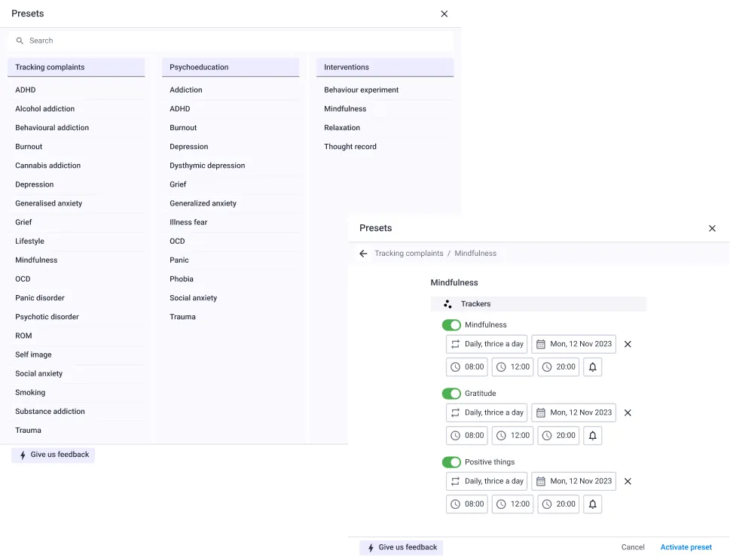Change the Mindfulness 08:00 time
Screen dimensions: 730x560
point(467,367)
